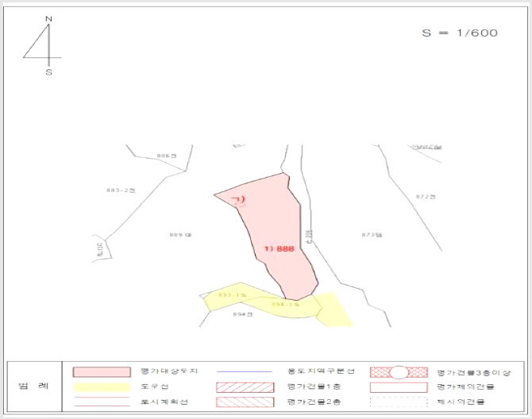Click parcel label 886전
This screenshot has height=419, width=532.
pos(167,156)
